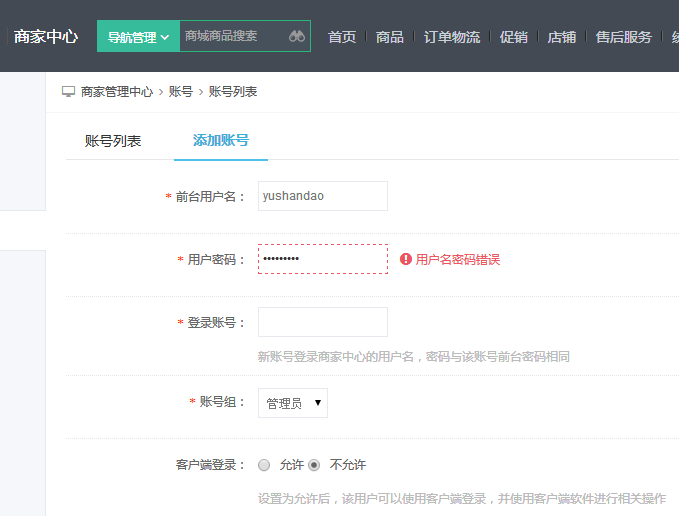The height and width of the screenshot is (516, 679).
Task: Select the 不允许 radio button
Action: 314,465
